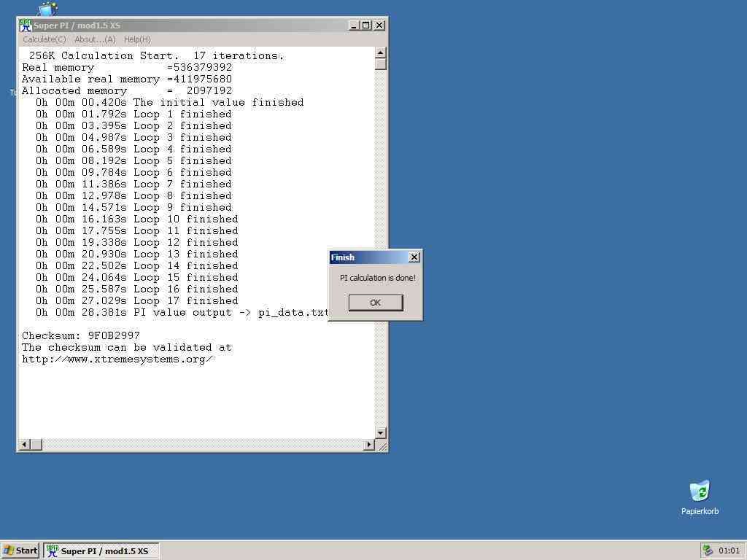
Task: Open the About...(A) menu
Action: [96, 39]
